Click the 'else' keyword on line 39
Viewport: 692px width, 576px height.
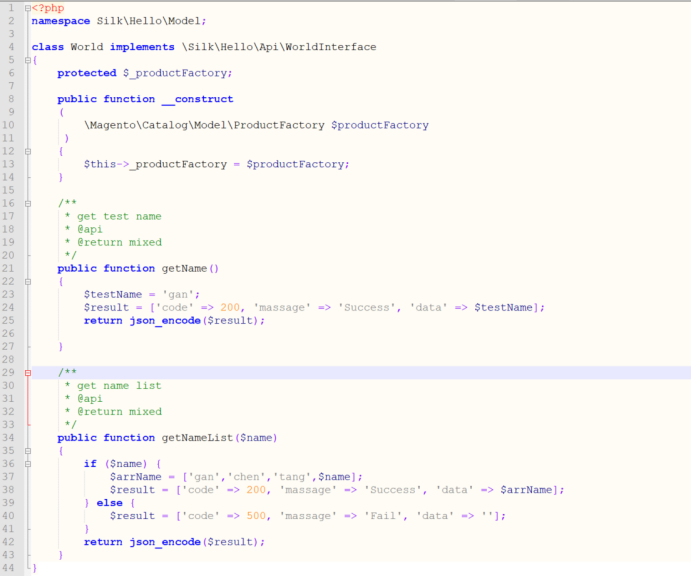109,503
